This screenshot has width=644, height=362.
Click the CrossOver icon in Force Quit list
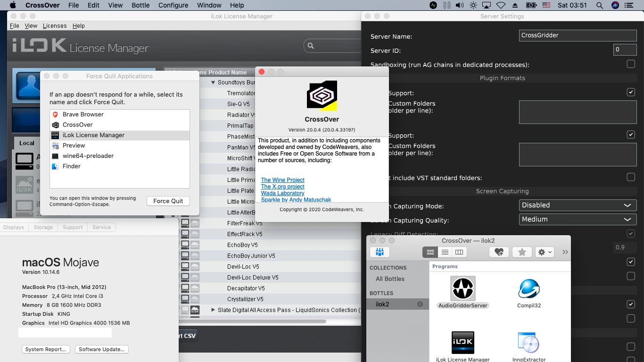pos(56,125)
